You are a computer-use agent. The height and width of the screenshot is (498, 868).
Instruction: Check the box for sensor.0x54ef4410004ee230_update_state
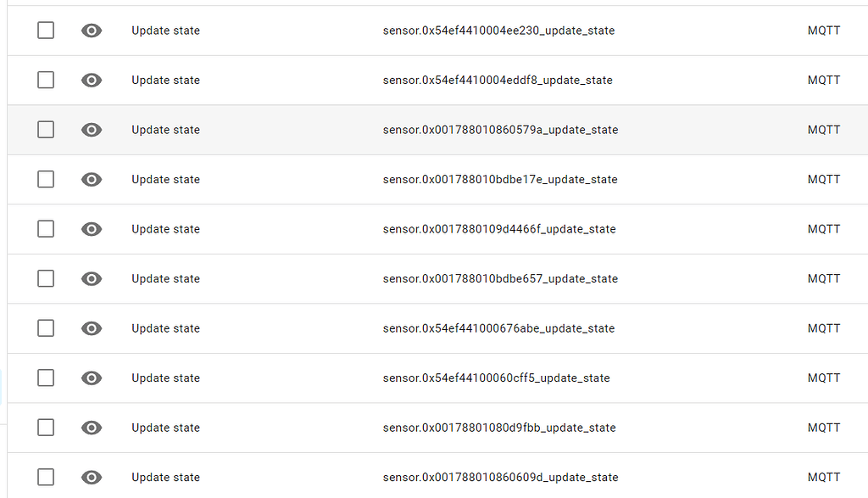[45, 30]
